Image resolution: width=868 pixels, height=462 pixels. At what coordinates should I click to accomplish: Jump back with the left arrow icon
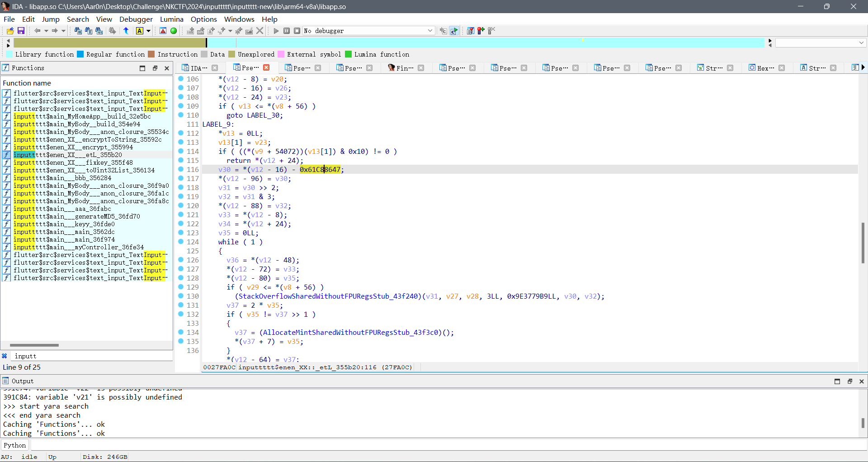point(38,31)
